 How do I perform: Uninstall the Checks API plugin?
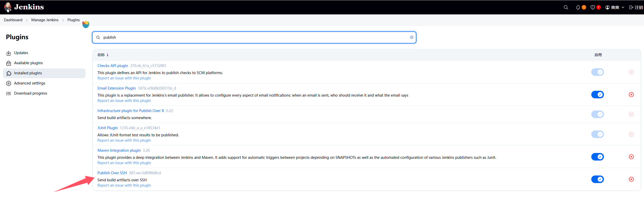tap(631, 72)
